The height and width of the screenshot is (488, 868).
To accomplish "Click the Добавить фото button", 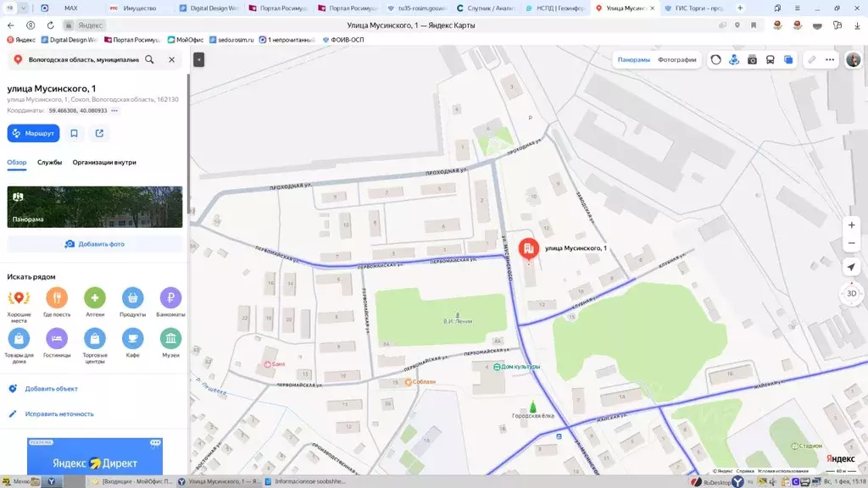I will [x=95, y=244].
